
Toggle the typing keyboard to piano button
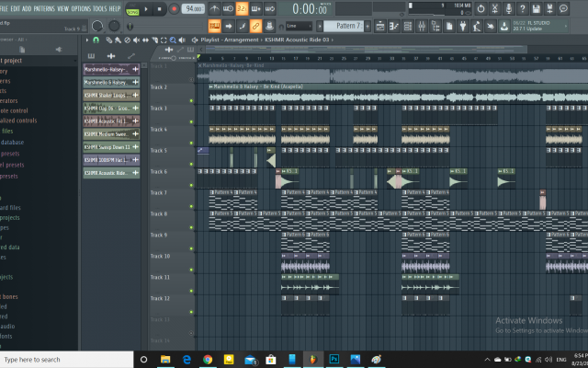[214, 27]
